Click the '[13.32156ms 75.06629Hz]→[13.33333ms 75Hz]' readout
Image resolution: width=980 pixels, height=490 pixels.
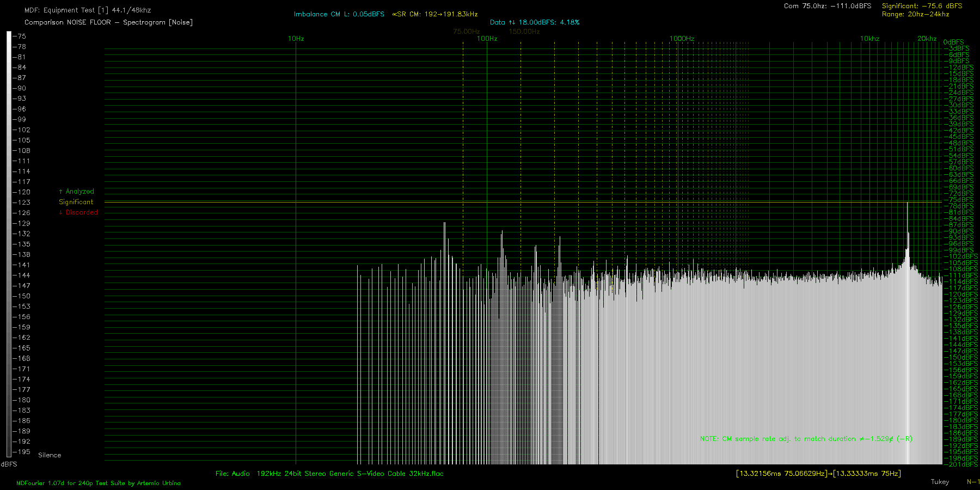[818, 474]
